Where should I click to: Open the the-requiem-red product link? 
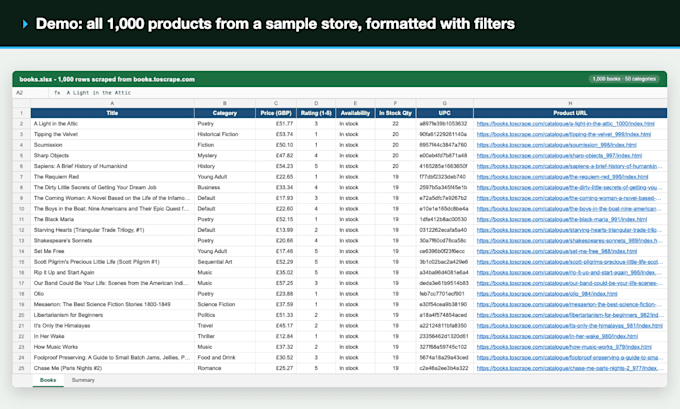coord(562,177)
